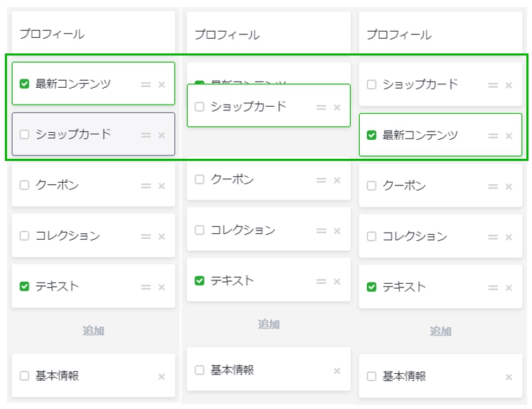
Task: Delete コレクション row in right panel
Action: point(509,237)
